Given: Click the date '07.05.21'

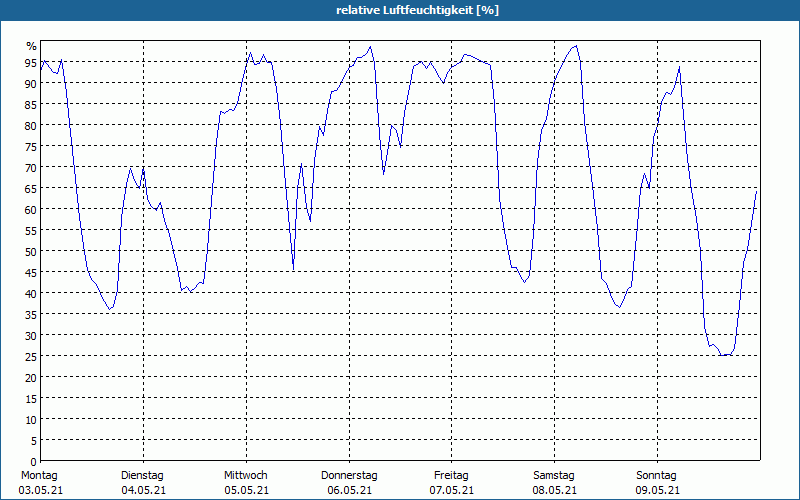Looking at the screenshot, I should 452,490.
